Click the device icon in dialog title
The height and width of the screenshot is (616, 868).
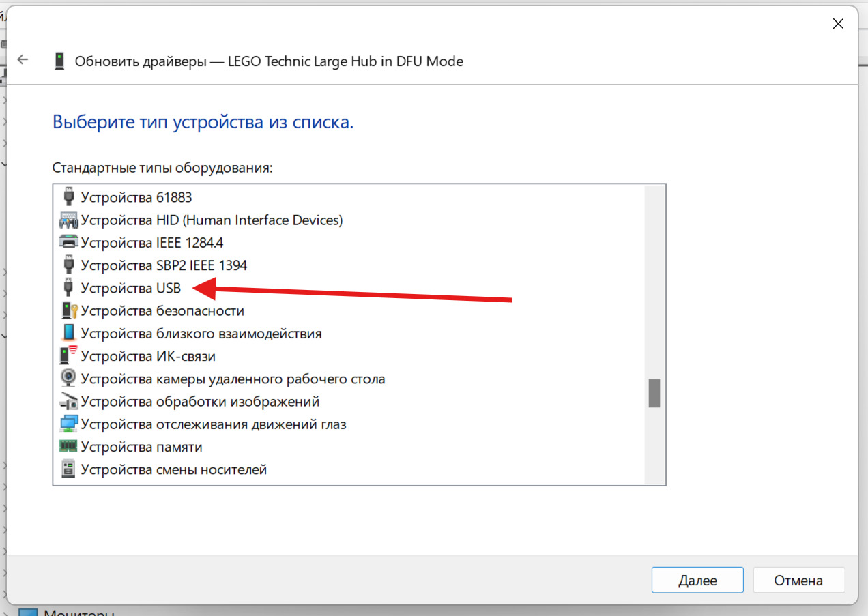tap(60, 61)
